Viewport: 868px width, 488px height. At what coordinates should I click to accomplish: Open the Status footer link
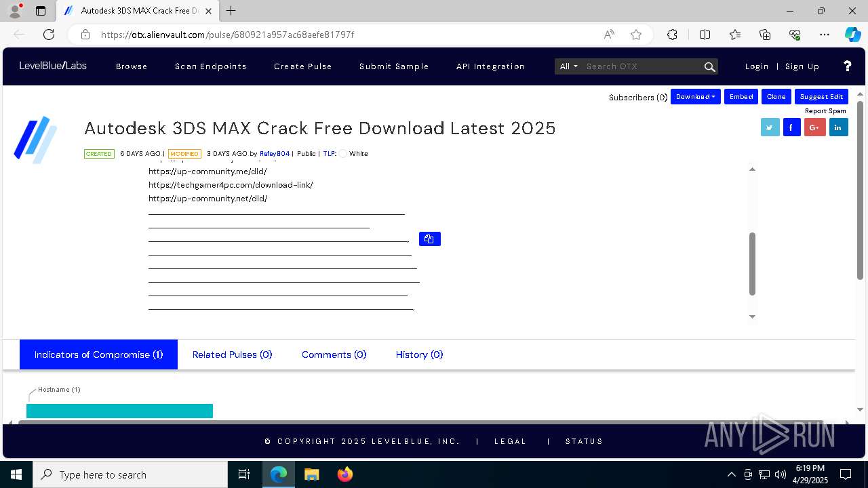click(585, 441)
